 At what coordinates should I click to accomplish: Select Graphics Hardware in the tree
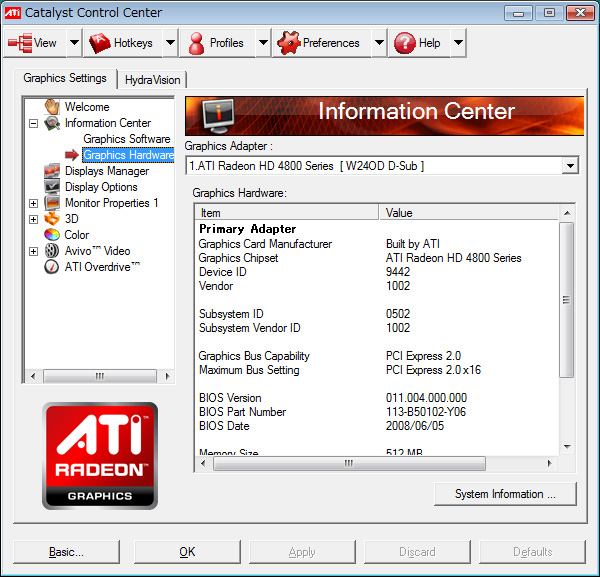(129, 155)
